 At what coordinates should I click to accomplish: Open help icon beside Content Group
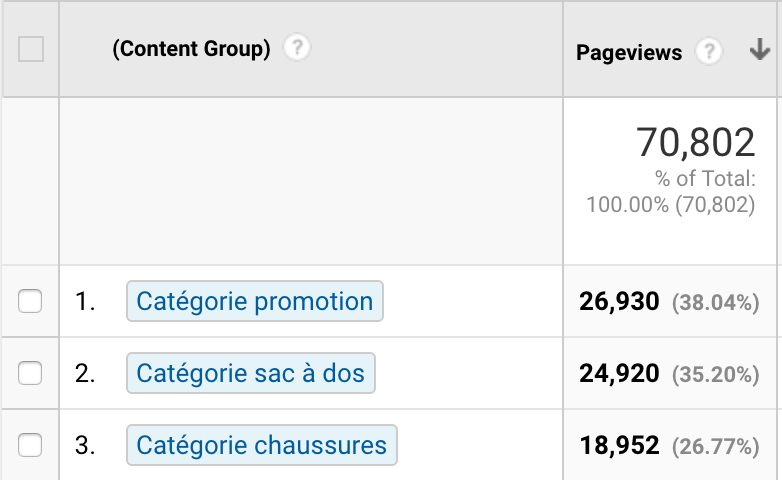[297, 48]
